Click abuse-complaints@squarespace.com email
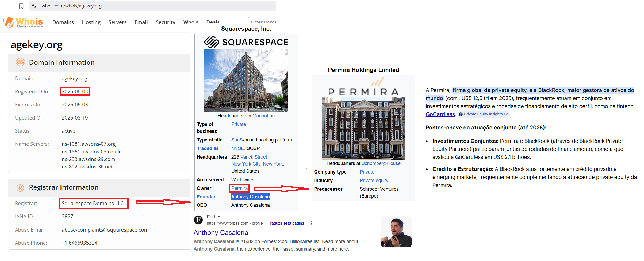 (105, 230)
